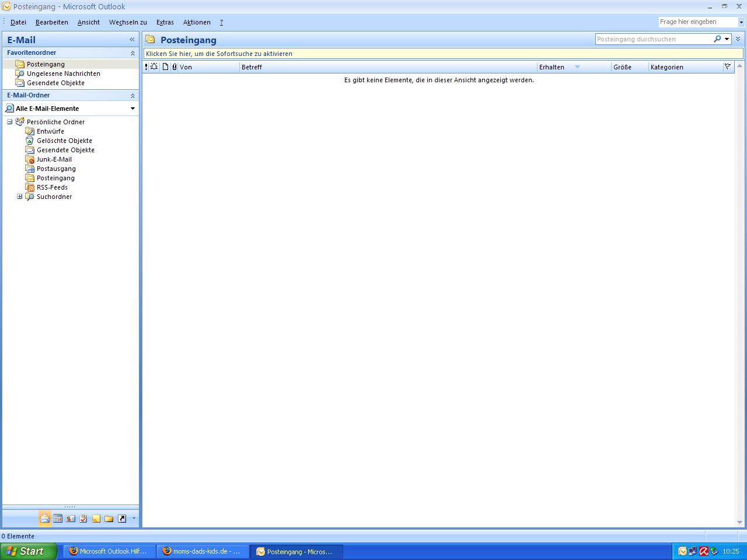The image size is (747, 560).
Task: Sort messages by Erhalten column
Action: point(574,67)
